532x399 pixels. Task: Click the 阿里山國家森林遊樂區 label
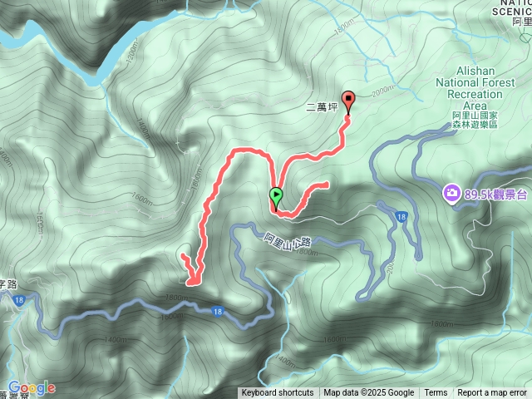click(x=475, y=120)
